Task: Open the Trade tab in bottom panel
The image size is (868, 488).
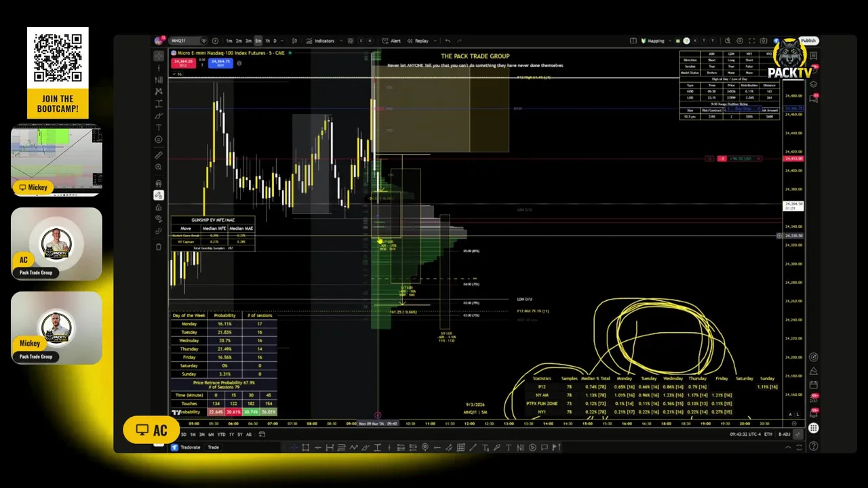Action: click(x=213, y=447)
